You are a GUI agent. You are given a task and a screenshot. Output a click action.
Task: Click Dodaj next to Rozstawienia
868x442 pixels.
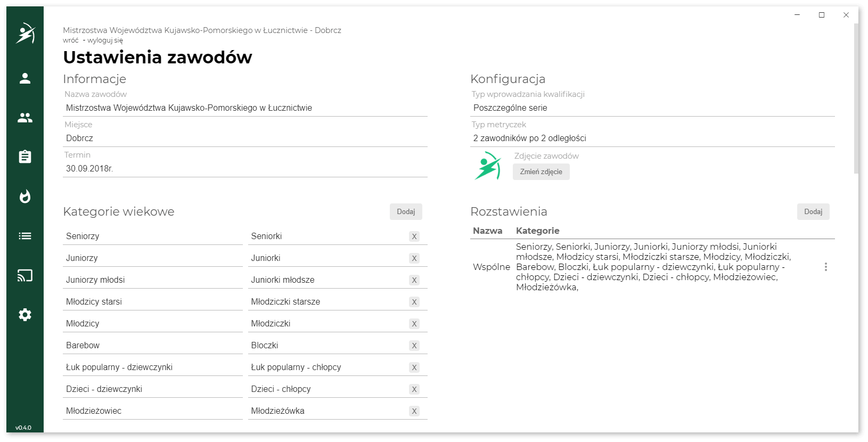(813, 211)
